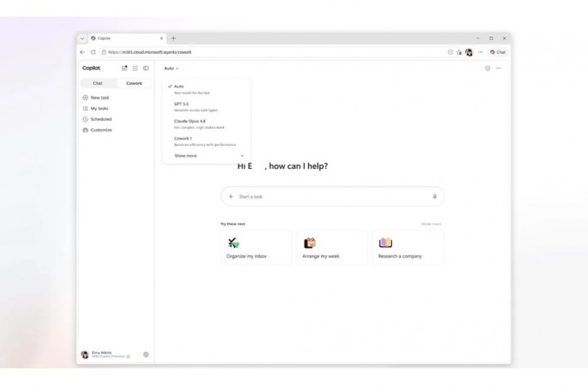This screenshot has height=390, width=588.
Task: Select the Arrange my week text
Action: (x=321, y=256)
